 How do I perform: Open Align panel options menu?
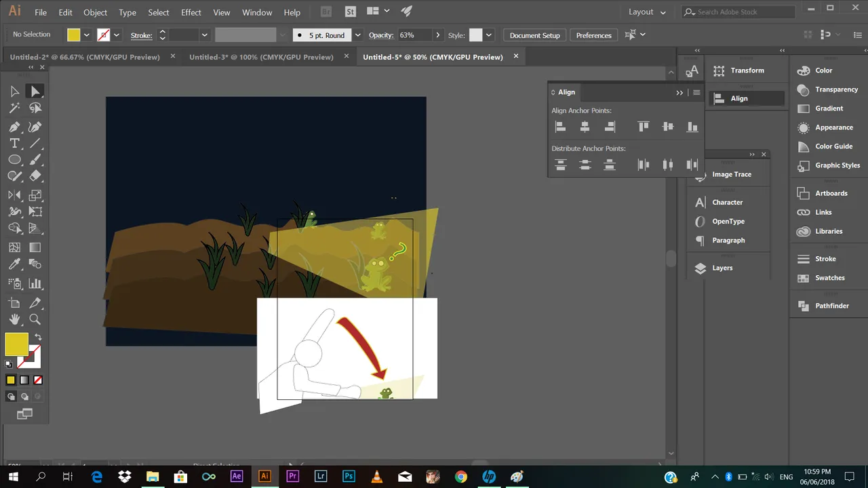(696, 92)
